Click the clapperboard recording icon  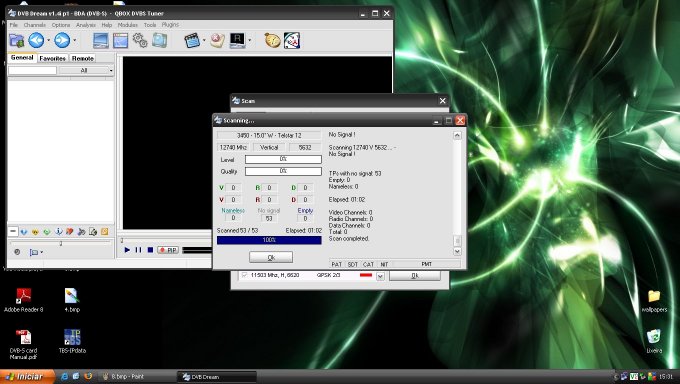(x=192, y=40)
